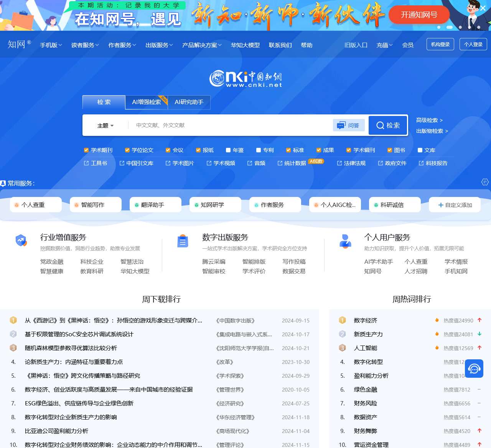Expand 出版服务 dropdown menu

[159, 45]
